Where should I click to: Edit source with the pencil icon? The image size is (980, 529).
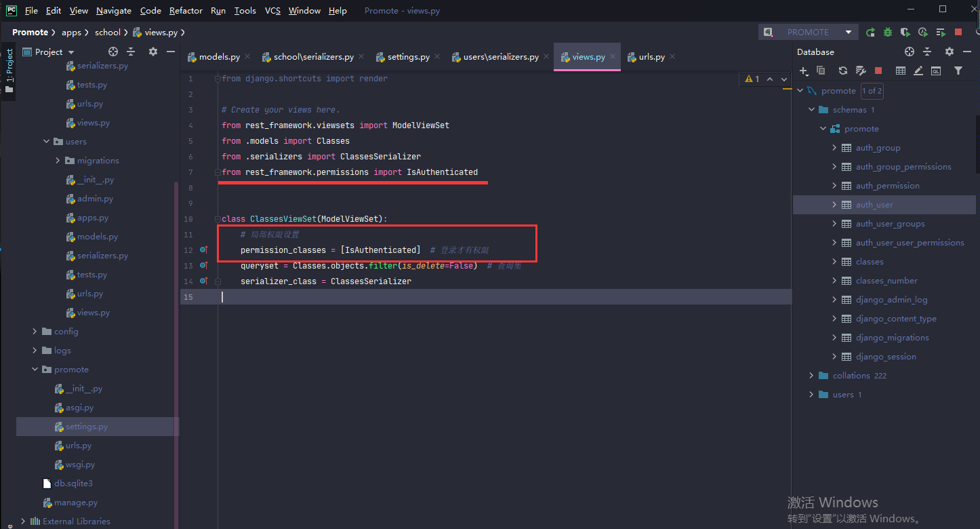tap(918, 71)
